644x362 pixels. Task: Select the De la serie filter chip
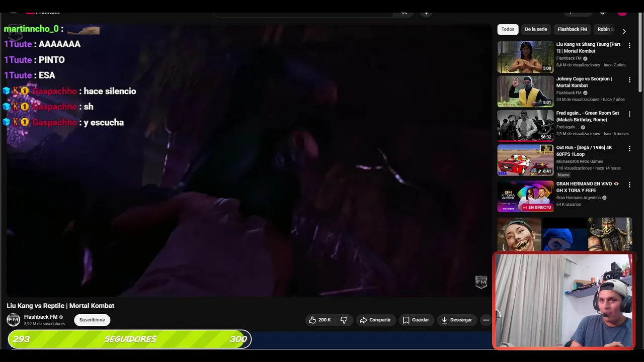point(536,29)
